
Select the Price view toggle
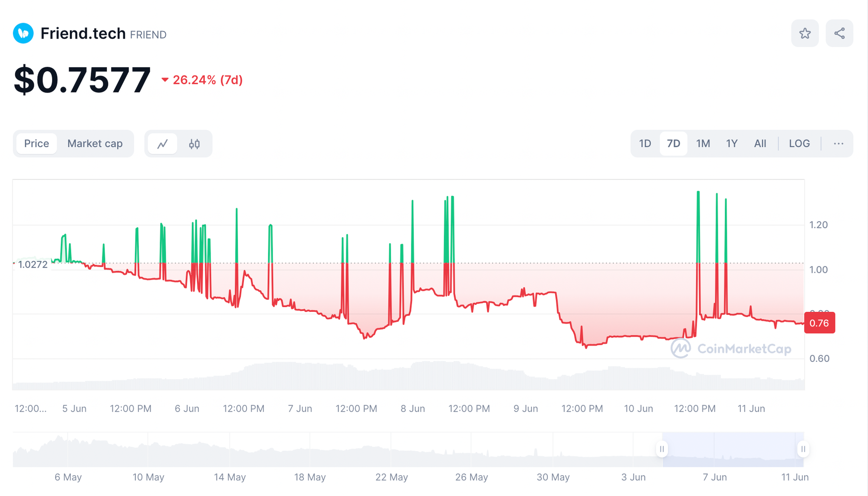point(36,144)
